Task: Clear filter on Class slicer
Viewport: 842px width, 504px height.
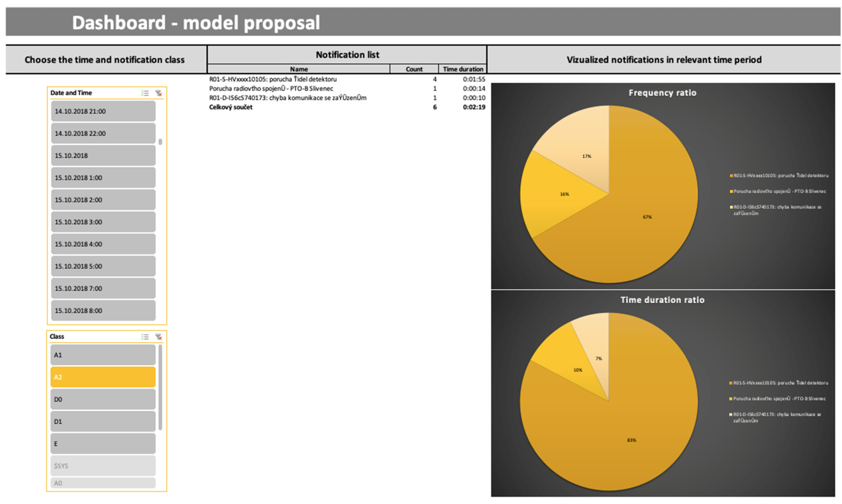Action: (158, 337)
